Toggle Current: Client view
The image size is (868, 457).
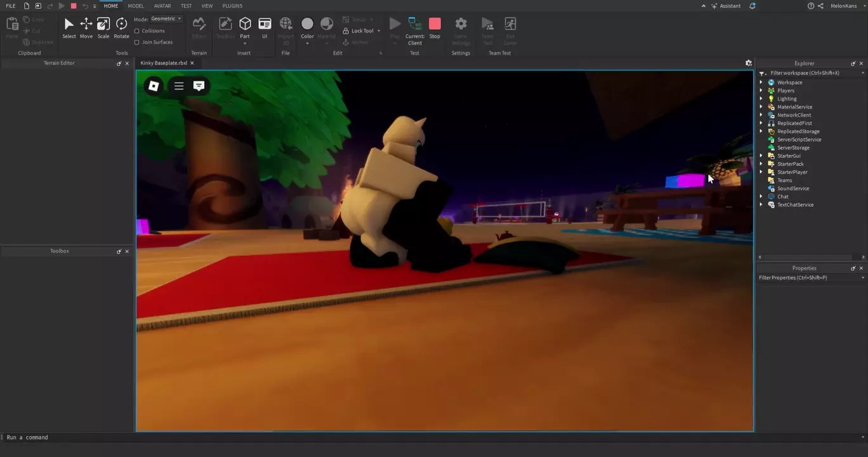[415, 28]
